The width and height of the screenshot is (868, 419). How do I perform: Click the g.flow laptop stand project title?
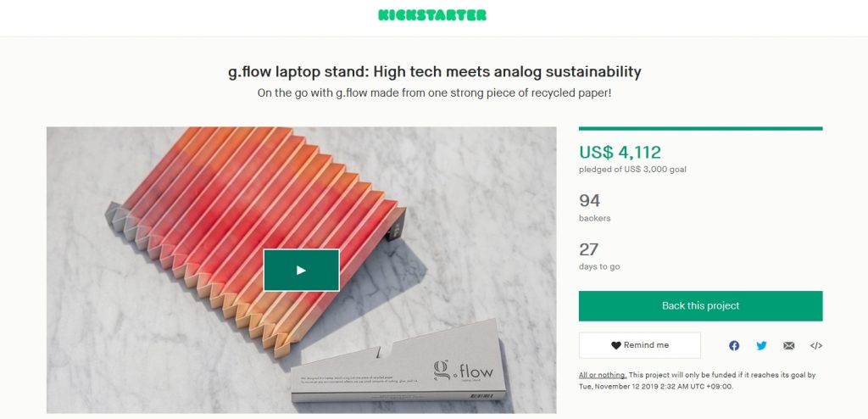tap(435, 72)
